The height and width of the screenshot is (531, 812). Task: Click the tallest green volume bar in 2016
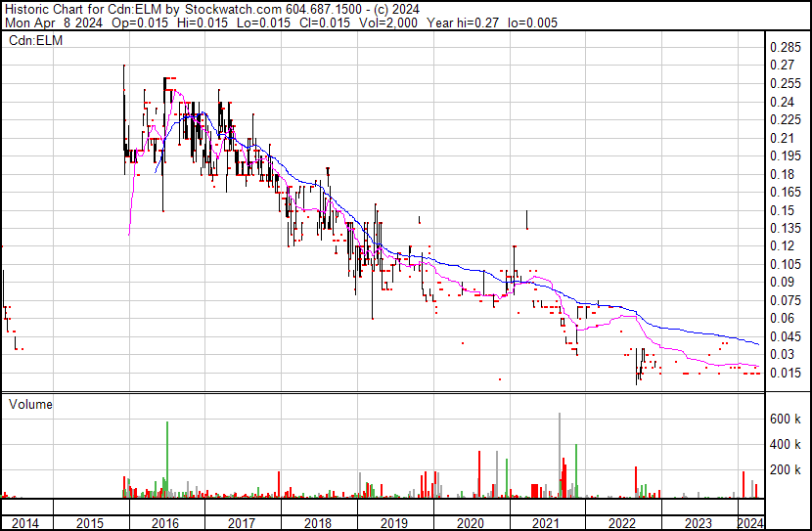(167, 460)
